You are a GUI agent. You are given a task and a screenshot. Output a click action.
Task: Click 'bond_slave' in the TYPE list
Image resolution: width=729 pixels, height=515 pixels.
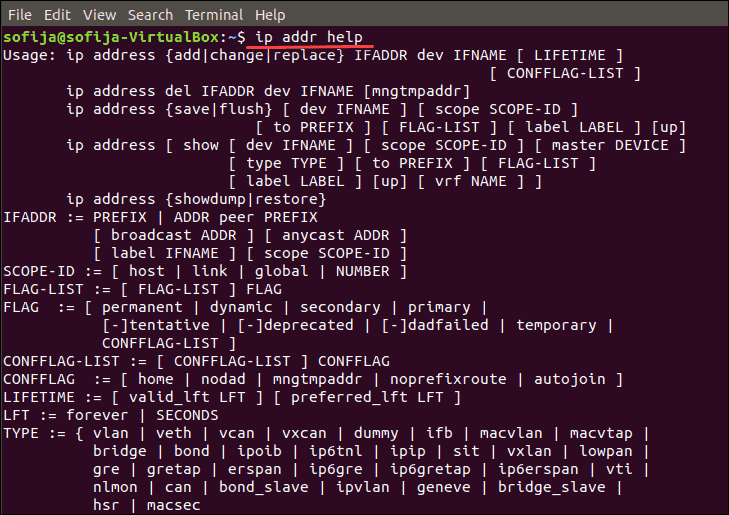[264, 488]
